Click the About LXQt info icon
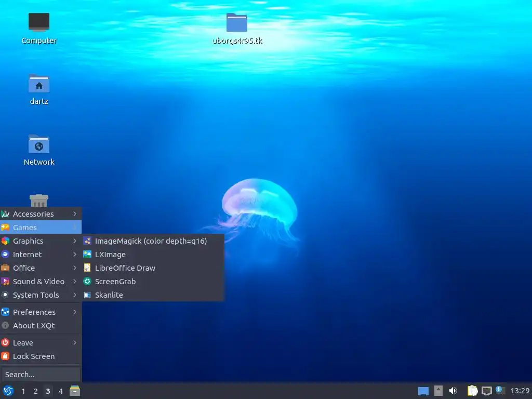This screenshot has width=532, height=399. coord(5,325)
